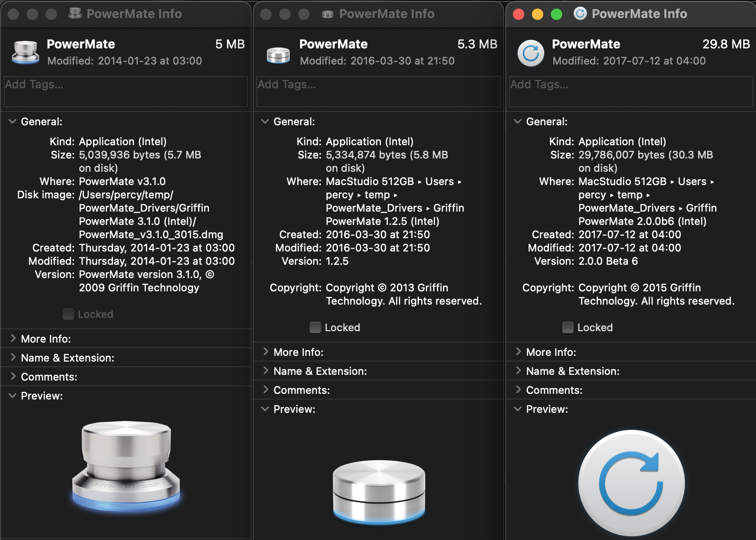Click the "Copyright © 2013 Griffin" text
This screenshot has height=540, width=756.
tap(387, 288)
